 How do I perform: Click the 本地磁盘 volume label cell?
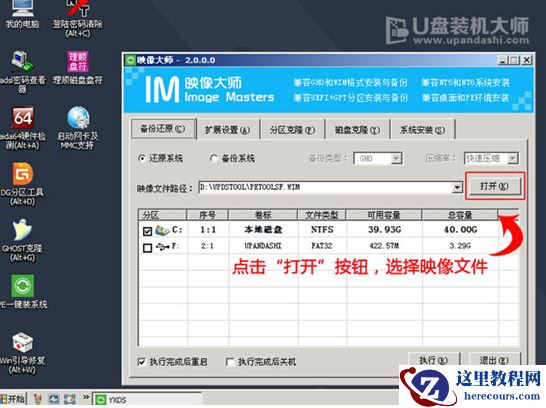click(x=263, y=230)
